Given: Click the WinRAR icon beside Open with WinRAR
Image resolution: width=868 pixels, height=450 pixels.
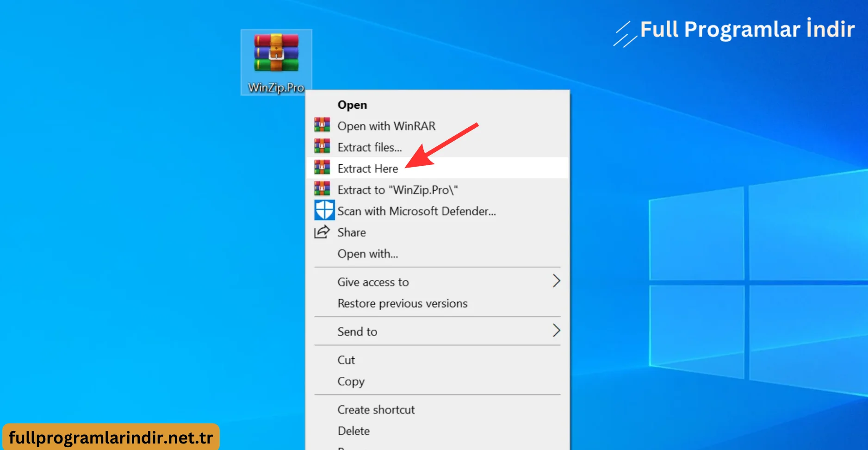Looking at the screenshot, I should [322, 125].
